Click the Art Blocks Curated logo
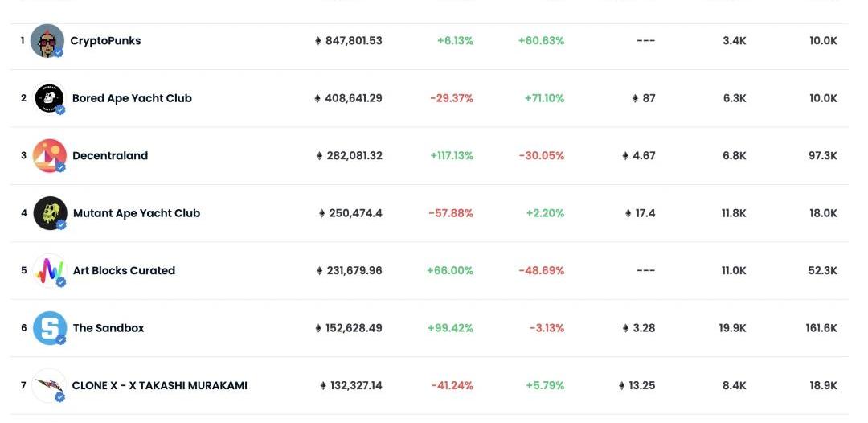The image size is (868, 423). click(50, 270)
